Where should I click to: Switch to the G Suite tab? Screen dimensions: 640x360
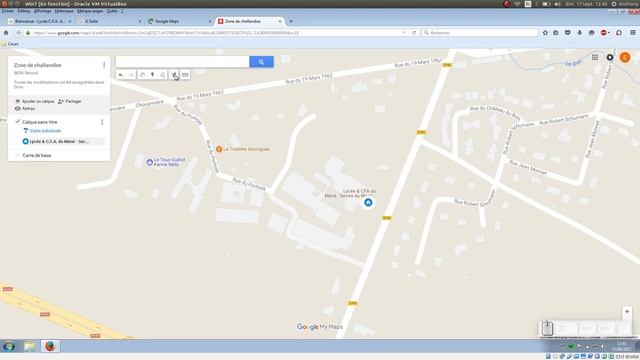tap(109, 21)
